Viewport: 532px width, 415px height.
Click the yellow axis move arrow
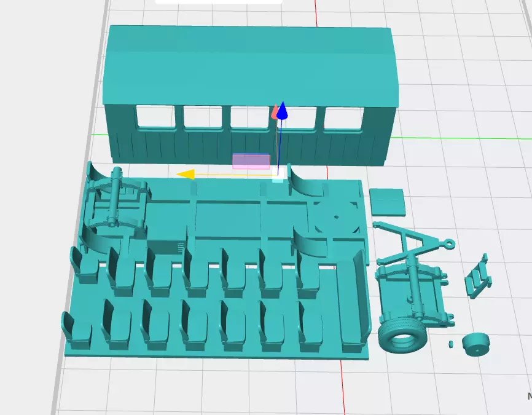pyautogui.click(x=186, y=174)
